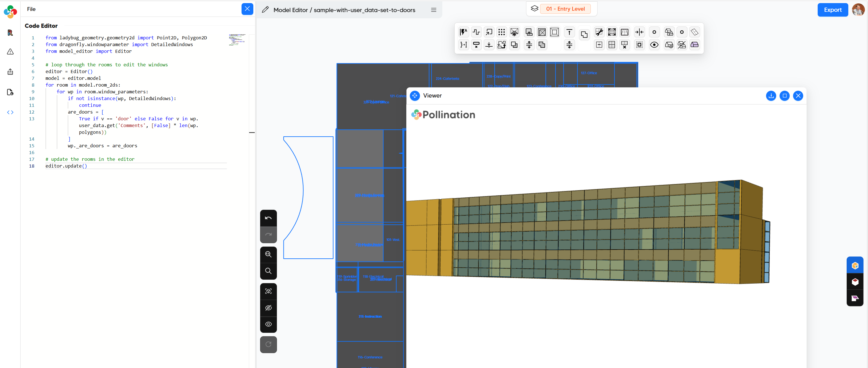Click the code minimap thumbnail
868x368 pixels.
(237, 40)
